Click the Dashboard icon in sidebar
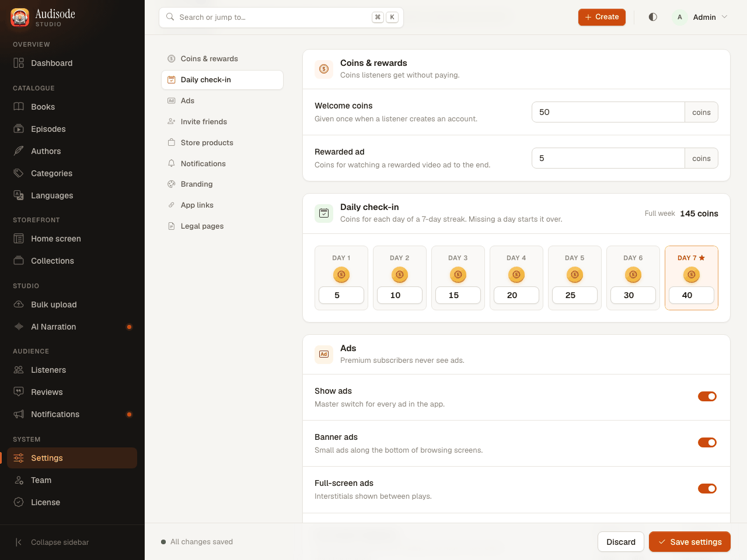 click(19, 63)
